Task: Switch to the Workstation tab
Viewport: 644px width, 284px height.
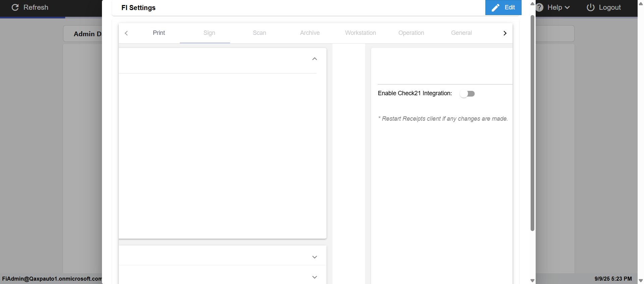Action: pyautogui.click(x=361, y=33)
